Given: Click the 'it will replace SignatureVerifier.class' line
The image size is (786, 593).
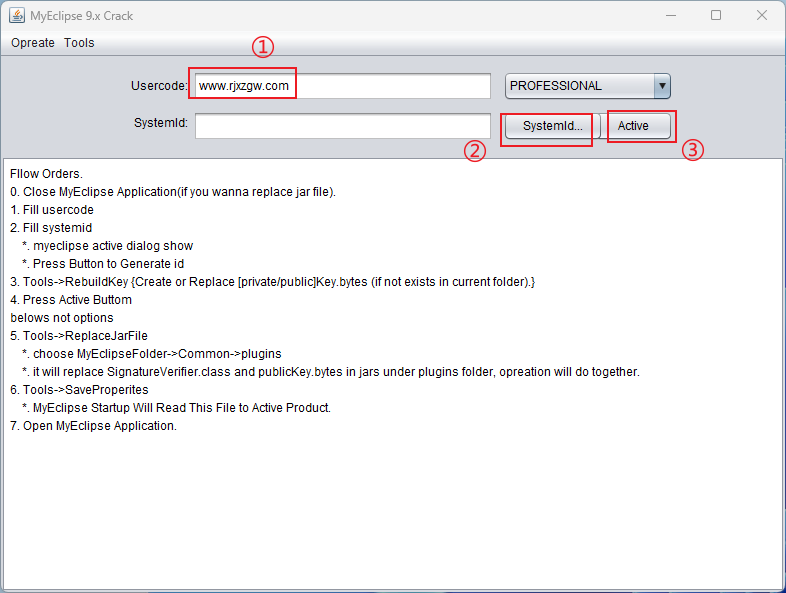Looking at the screenshot, I should coord(331,372).
